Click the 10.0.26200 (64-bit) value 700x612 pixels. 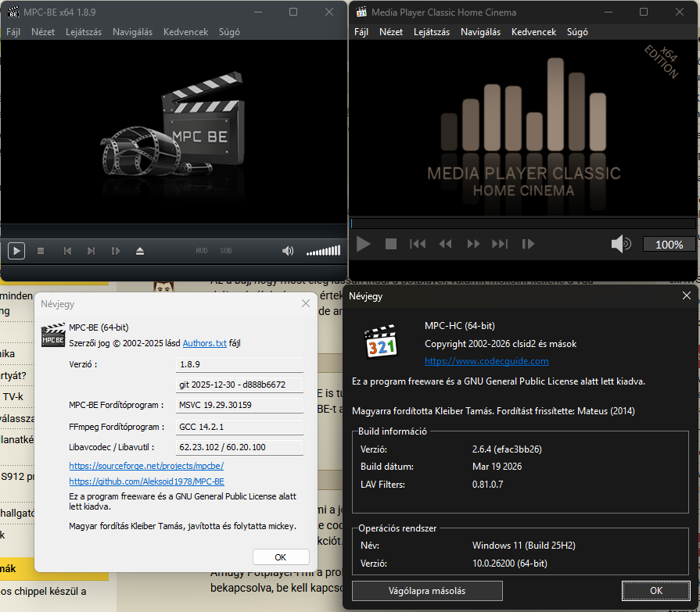tap(510, 564)
